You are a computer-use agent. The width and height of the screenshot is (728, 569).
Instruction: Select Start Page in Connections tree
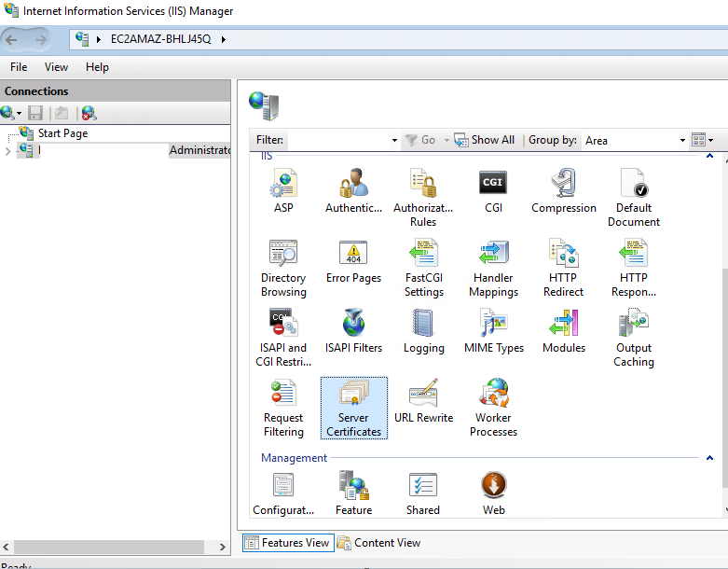[x=62, y=133]
